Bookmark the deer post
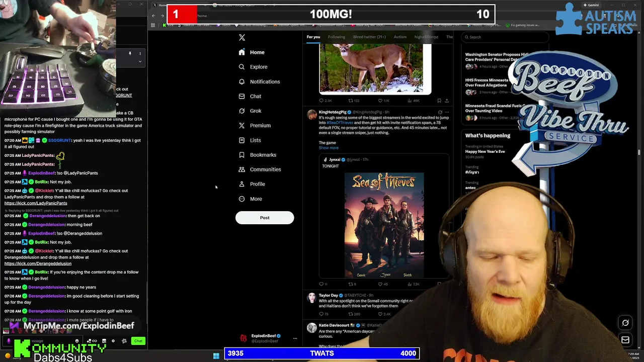The image size is (644, 362). (439, 101)
